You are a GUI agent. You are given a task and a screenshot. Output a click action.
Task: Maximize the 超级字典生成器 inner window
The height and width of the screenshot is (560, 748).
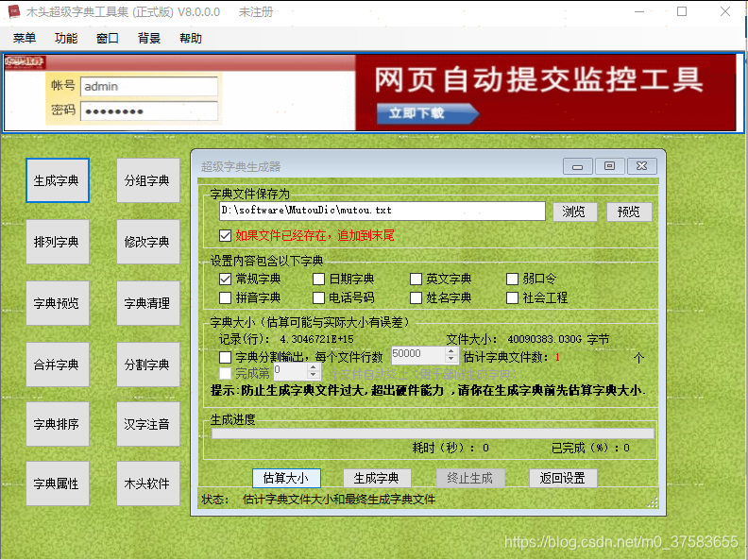tap(609, 166)
